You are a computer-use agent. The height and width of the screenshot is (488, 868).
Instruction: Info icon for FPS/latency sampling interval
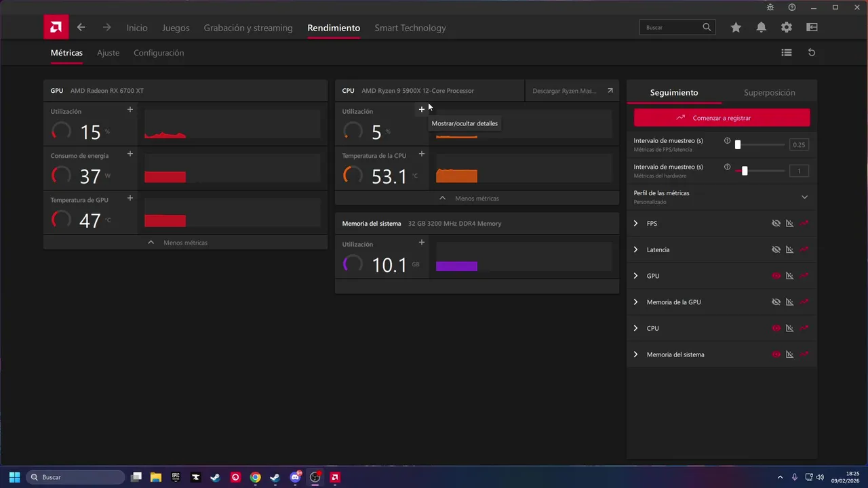click(728, 141)
